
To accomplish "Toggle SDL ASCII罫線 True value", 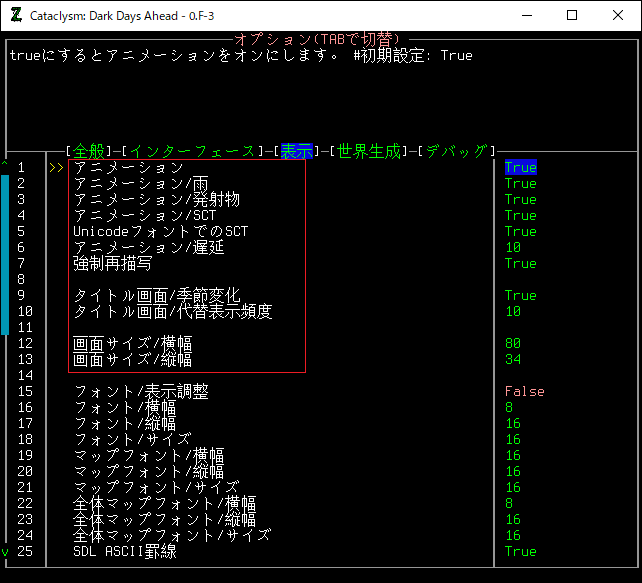I will point(520,552).
